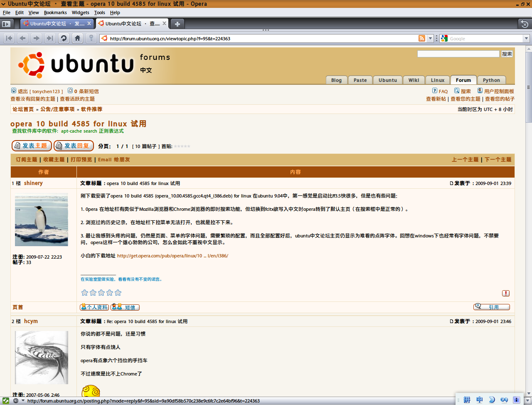The height and width of the screenshot is (405, 532).
Task: Click the Opera Turbo status bar icon
Action: [16, 401]
